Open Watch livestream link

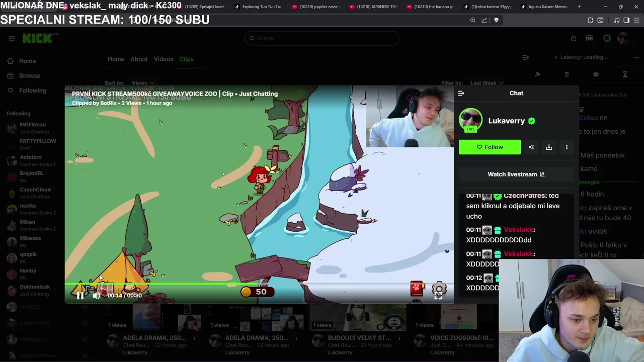coord(516,174)
